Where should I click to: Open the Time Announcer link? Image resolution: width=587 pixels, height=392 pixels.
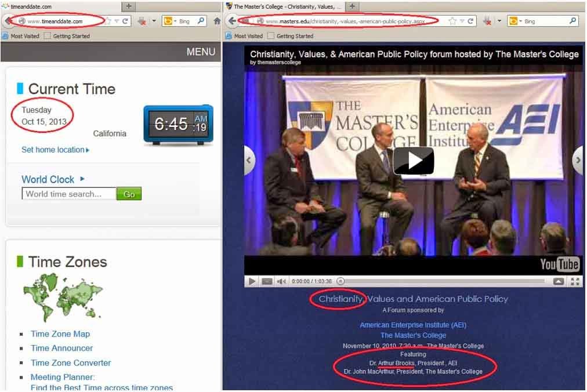click(x=61, y=348)
